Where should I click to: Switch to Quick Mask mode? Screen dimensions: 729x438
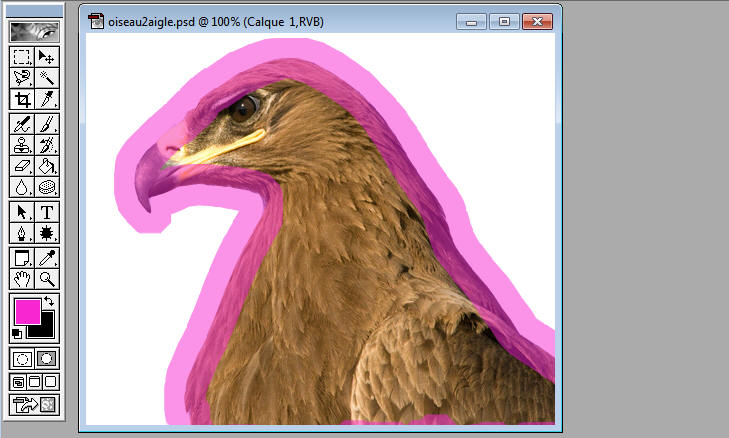46,359
